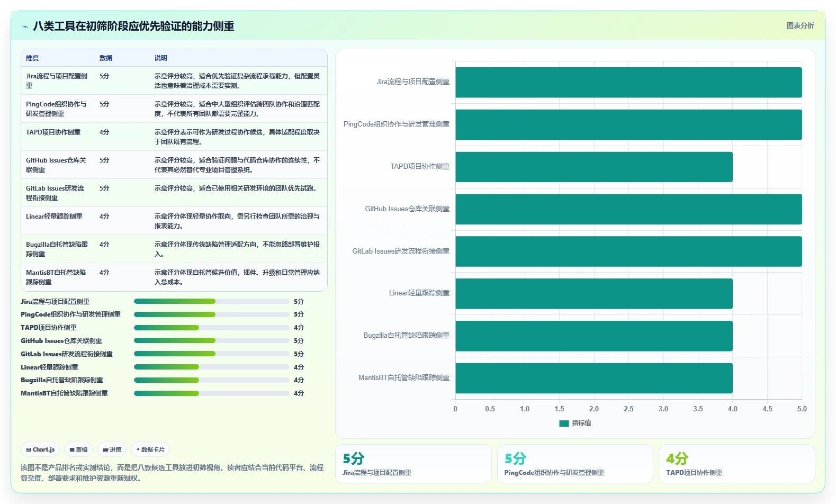
Task: Click the Bugzilla自托管缺陷跟踪侧重 table cell
Action: click(x=57, y=249)
